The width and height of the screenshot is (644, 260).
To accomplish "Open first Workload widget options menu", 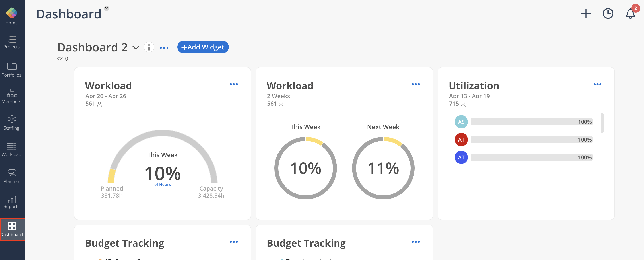I will coord(233,85).
